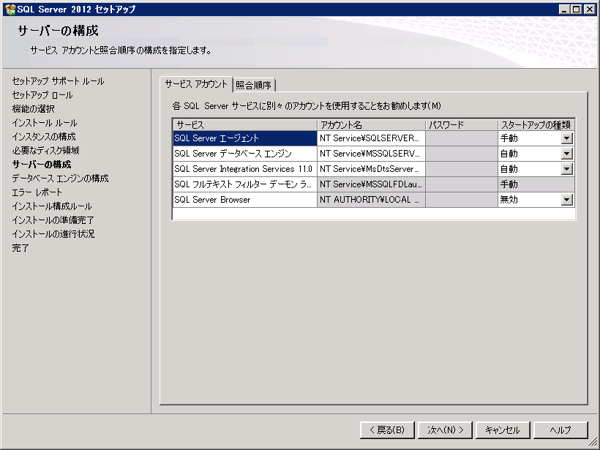The image size is (600, 450).
Task: Click account name NT Service¥MsDtsServer... cell
Action: tap(371, 169)
